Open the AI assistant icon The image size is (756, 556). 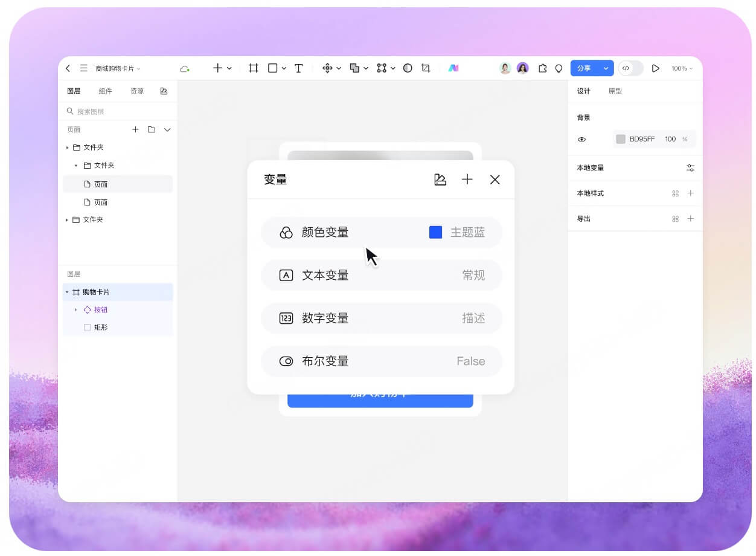coord(453,68)
